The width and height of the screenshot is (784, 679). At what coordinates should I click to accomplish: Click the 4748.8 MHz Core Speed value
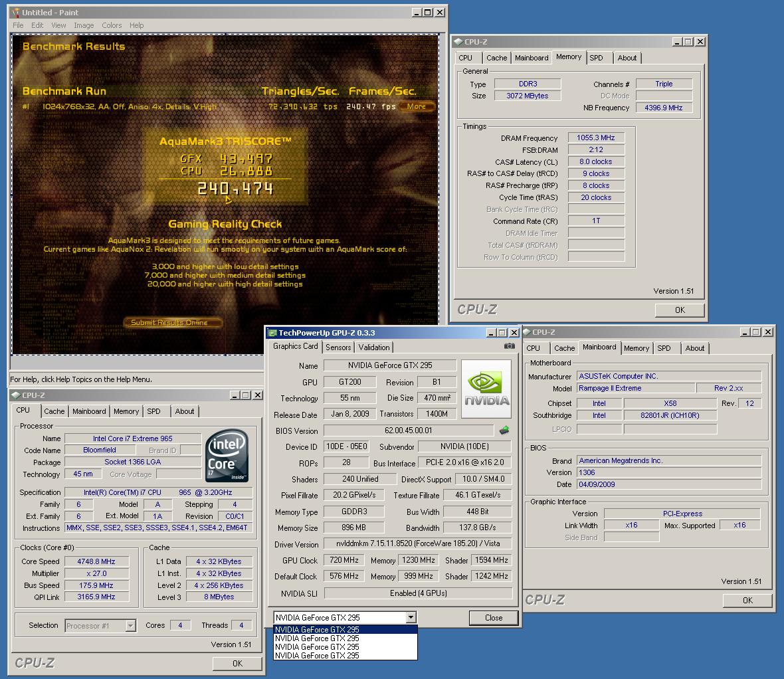click(x=96, y=561)
